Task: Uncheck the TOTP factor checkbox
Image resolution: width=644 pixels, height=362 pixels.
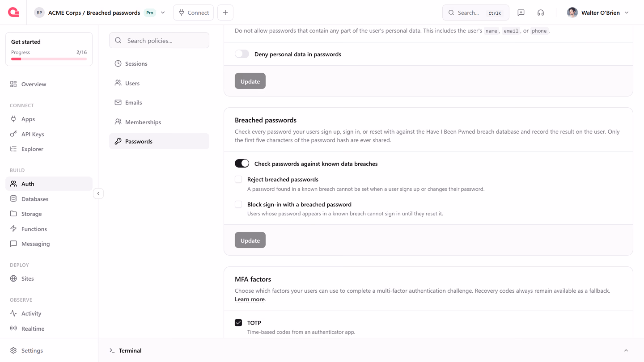Action: (238, 323)
